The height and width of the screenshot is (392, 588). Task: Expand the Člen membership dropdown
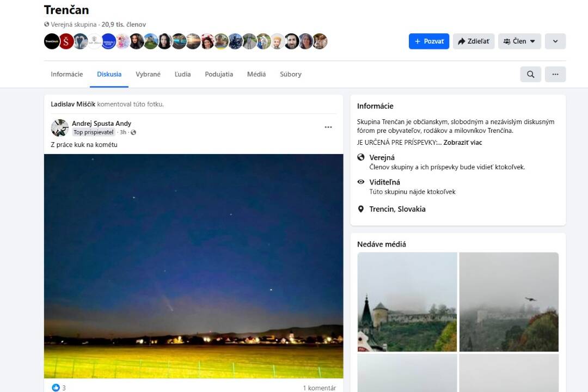(x=519, y=41)
